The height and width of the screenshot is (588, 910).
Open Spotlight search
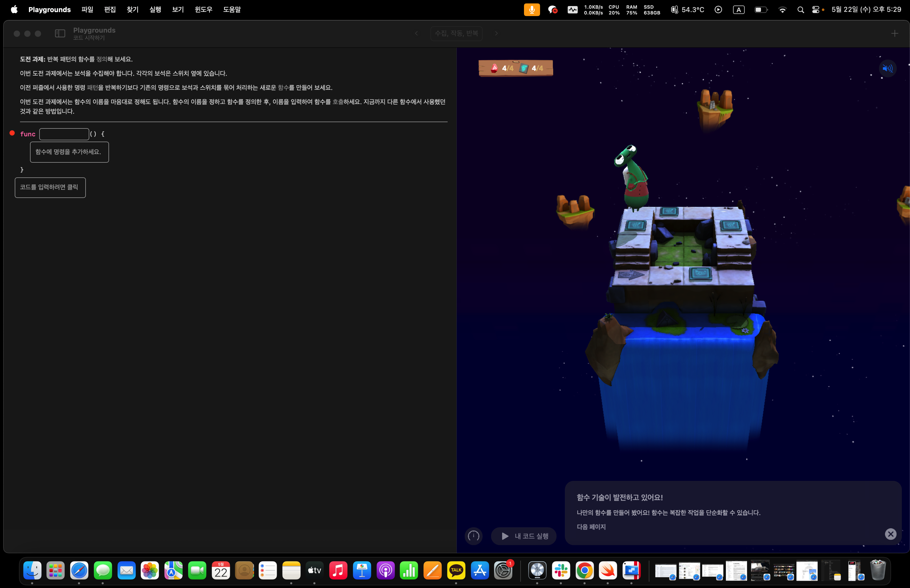[801, 9]
